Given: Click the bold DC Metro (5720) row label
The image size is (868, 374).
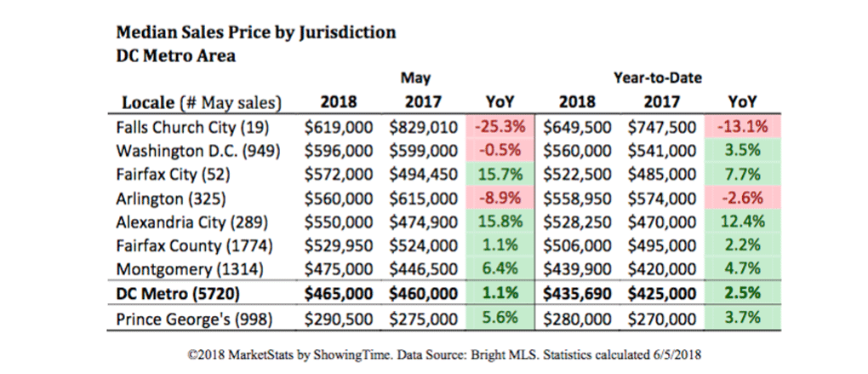Looking at the screenshot, I should pos(176,292).
